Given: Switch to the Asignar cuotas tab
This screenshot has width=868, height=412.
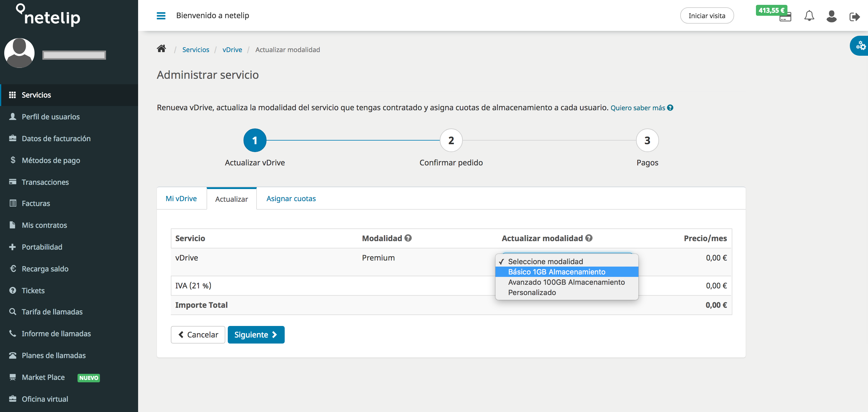Looking at the screenshot, I should (x=291, y=199).
